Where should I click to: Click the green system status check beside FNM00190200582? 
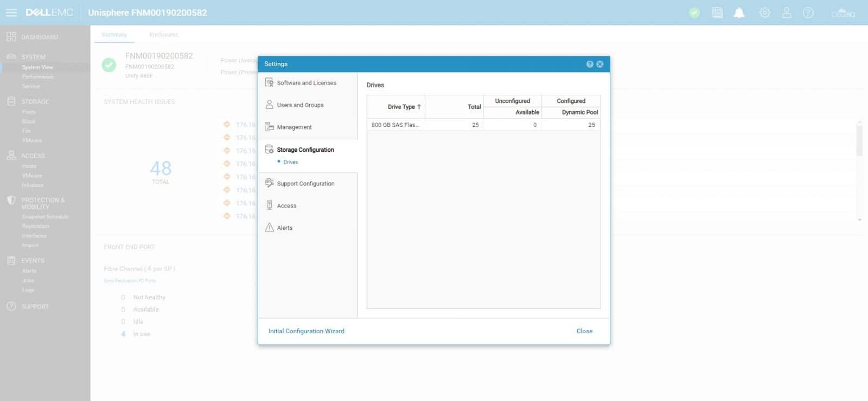[x=109, y=65]
